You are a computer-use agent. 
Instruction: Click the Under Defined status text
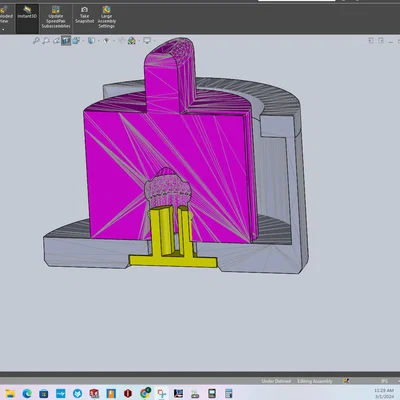276,381
